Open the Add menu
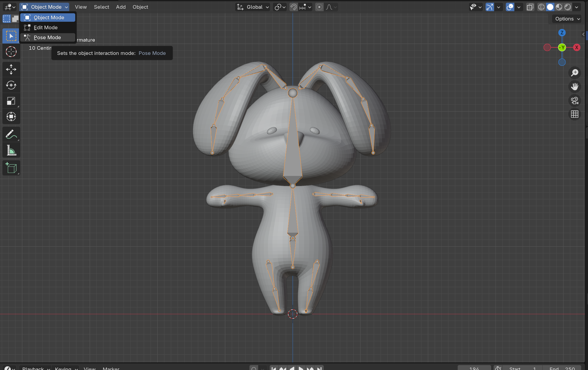This screenshot has height=370, width=588. coord(121,7)
